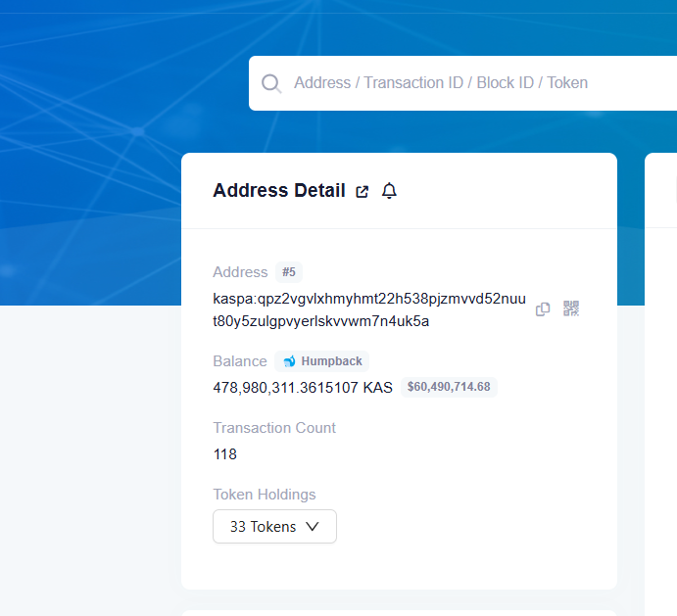Click the #5 rank badge

[289, 272]
